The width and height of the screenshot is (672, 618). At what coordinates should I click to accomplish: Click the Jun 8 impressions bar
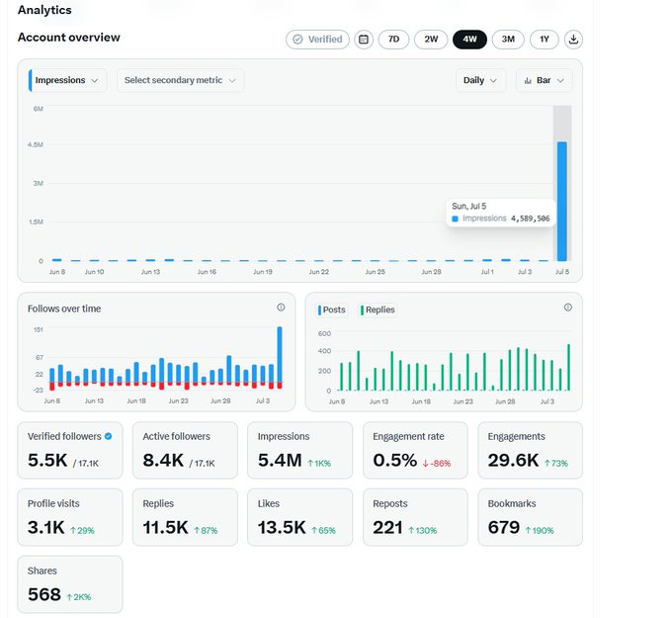[56, 259]
